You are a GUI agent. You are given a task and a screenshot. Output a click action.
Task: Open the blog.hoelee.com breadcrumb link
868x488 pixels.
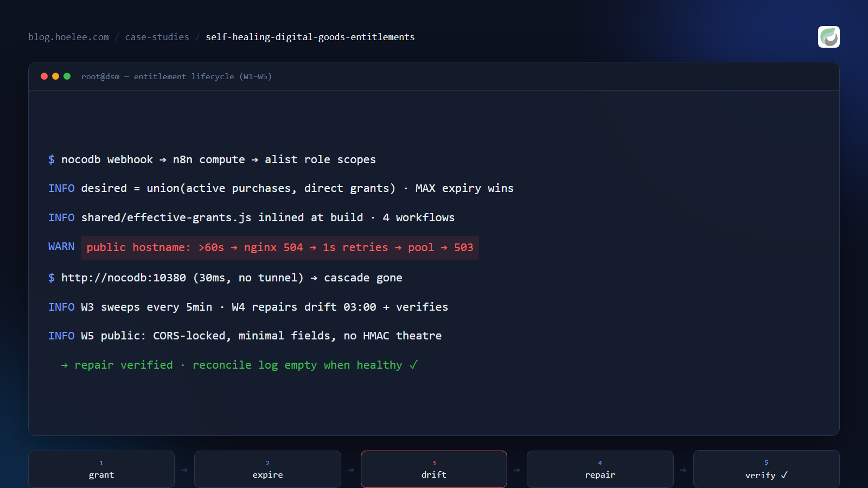pyautogui.click(x=68, y=37)
